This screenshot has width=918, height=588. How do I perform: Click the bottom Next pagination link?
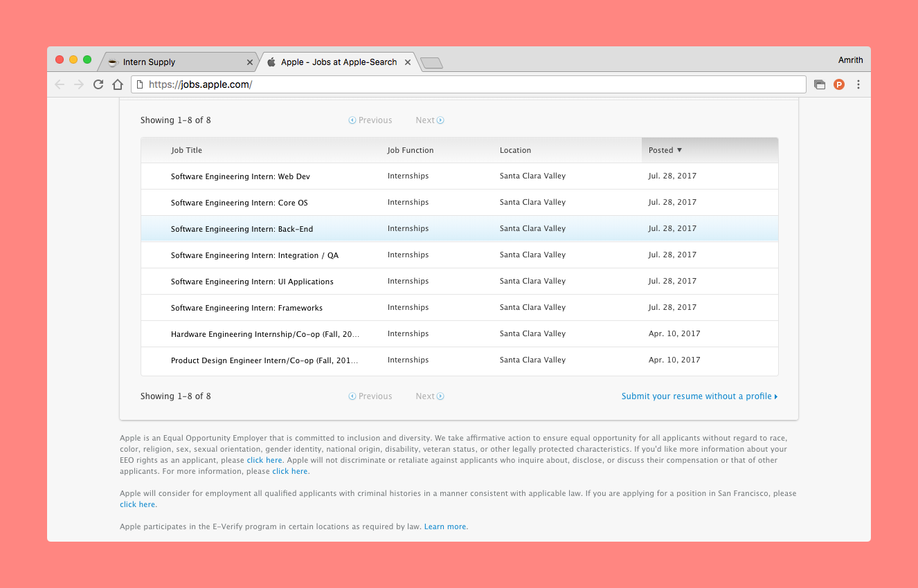[430, 396]
